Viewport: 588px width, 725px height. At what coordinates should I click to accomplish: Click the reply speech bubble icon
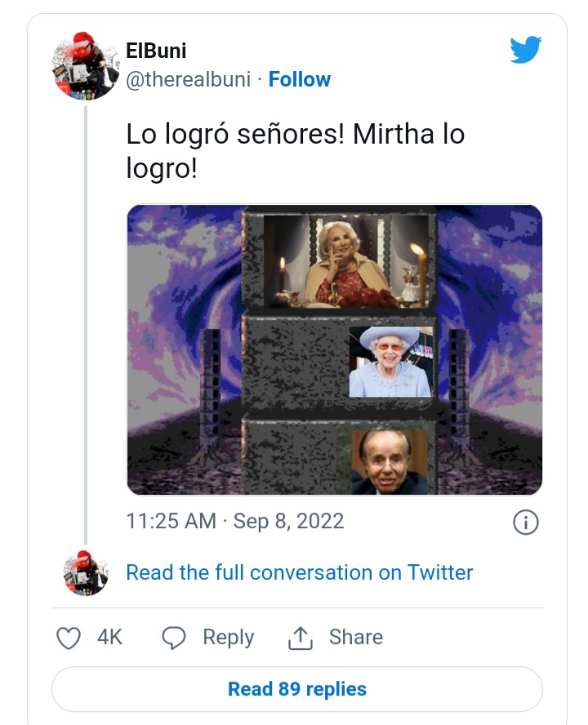[173, 638]
